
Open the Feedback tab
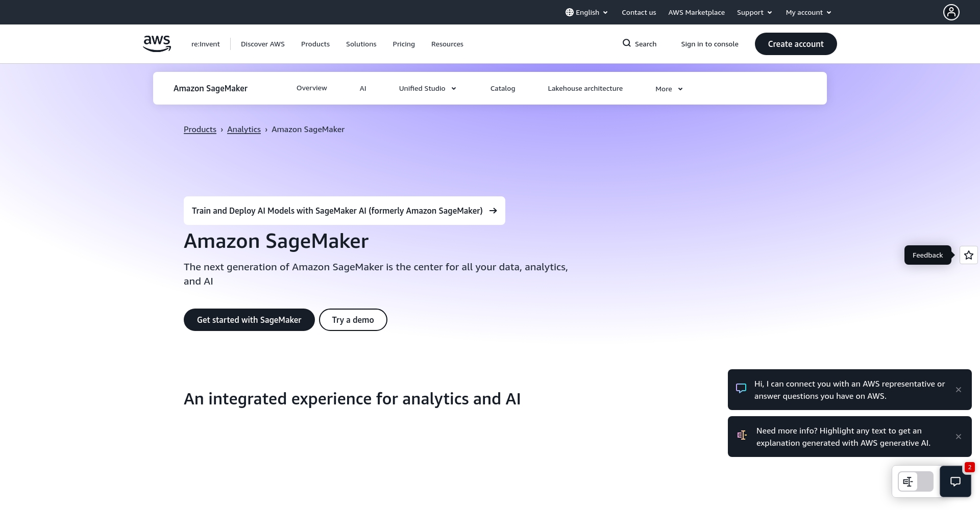click(927, 255)
